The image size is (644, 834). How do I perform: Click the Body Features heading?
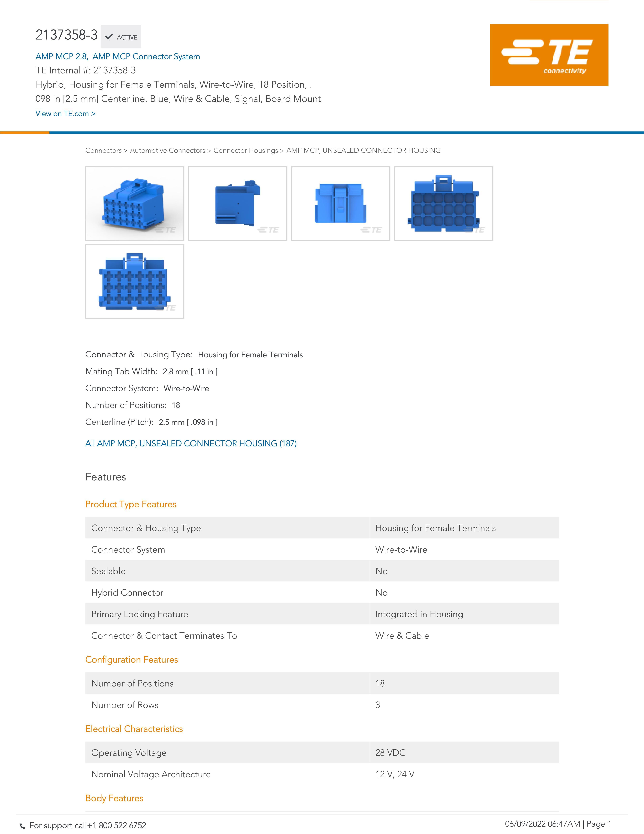(114, 798)
